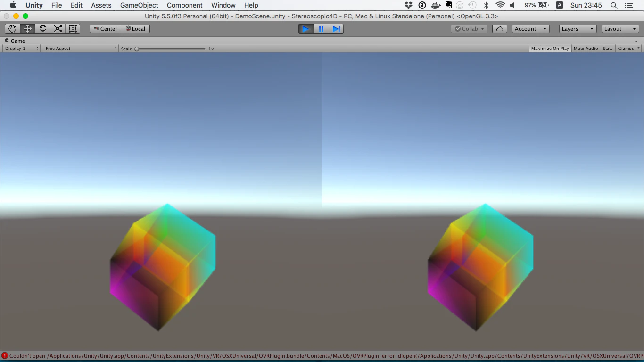Click the OVRPlugin error message in status bar
Viewport: 644px width, 362px height.
pyautogui.click(x=326, y=356)
